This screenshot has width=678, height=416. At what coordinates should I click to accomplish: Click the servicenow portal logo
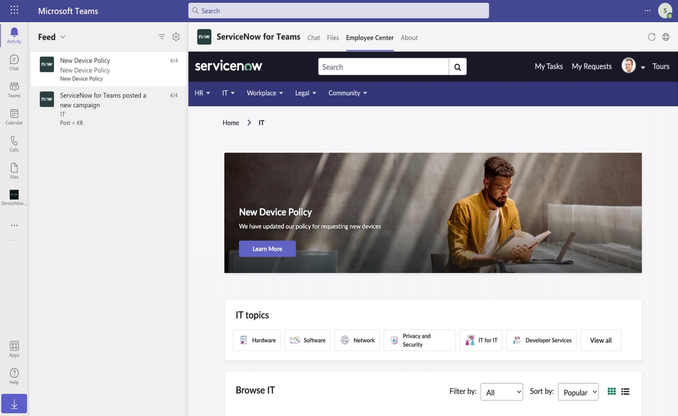[228, 66]
